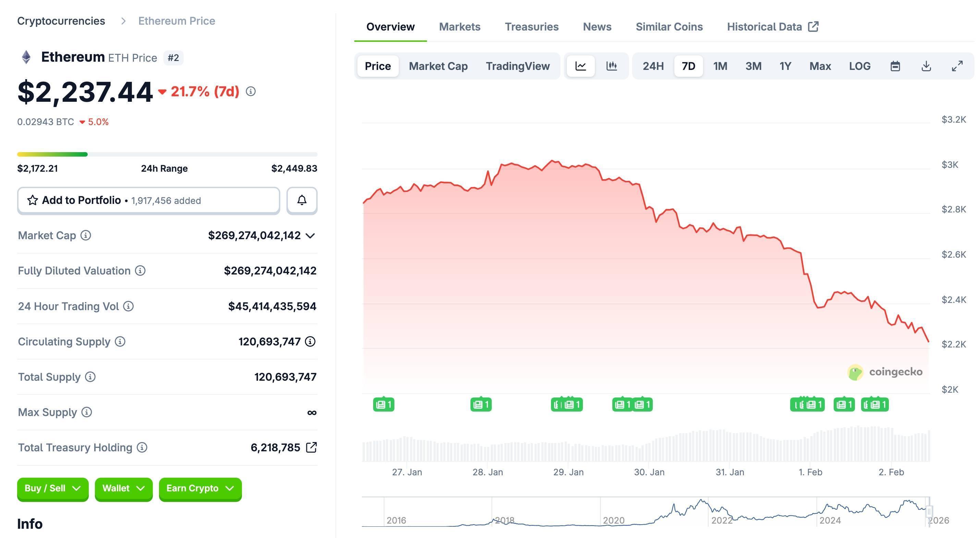Open the Buy / Sell dropdown
The width and height of the screenshot is (980, 538).
click(52, 489)
